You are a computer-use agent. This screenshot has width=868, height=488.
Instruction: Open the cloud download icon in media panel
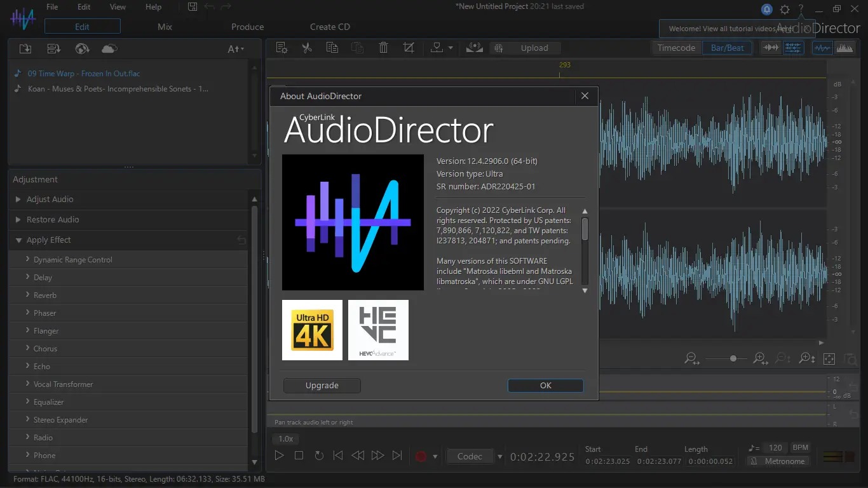pyautogui.click(x=109, y=49)
